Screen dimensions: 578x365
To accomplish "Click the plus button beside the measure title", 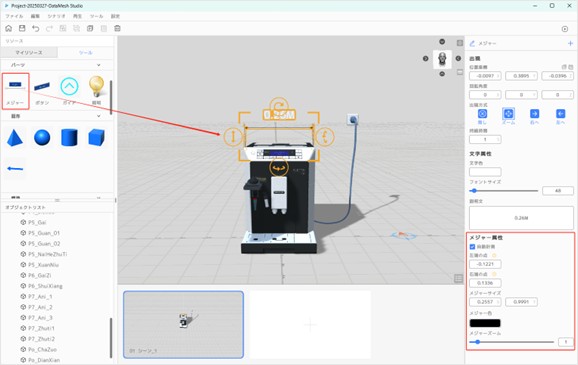I will click(x=570, y=44).
